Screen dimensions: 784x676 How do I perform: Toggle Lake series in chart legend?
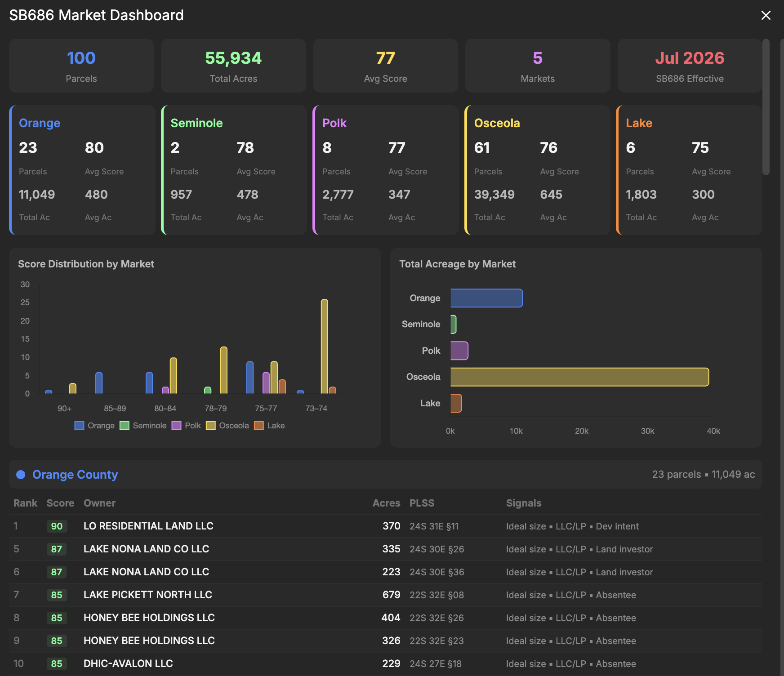(269, 426)
